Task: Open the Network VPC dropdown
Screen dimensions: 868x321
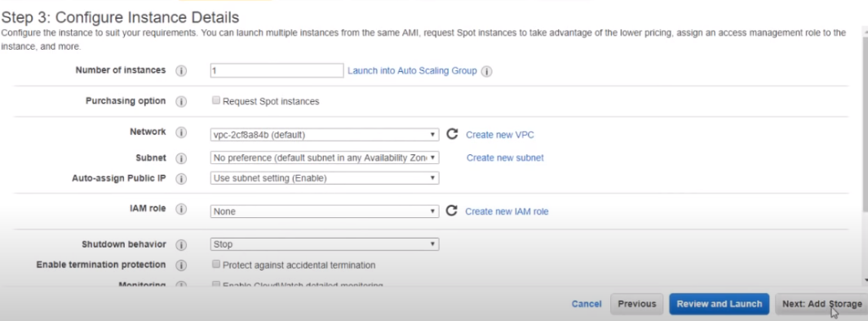Action: 325,135
